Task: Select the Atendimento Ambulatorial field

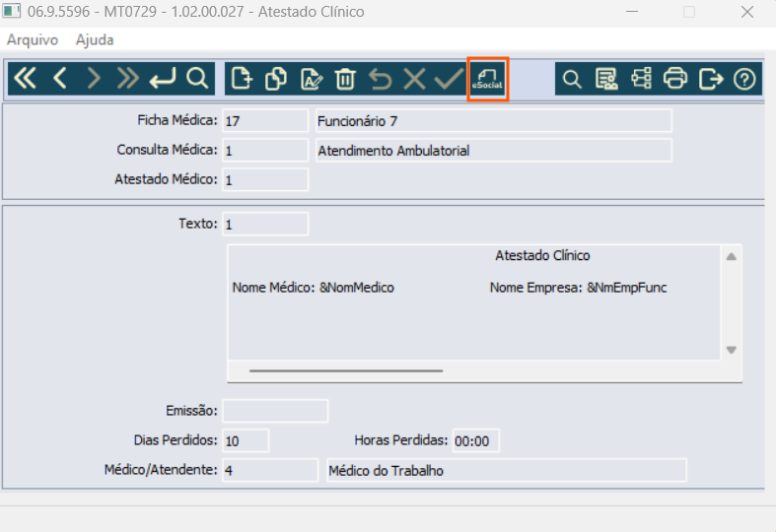Action: (494, 151)
